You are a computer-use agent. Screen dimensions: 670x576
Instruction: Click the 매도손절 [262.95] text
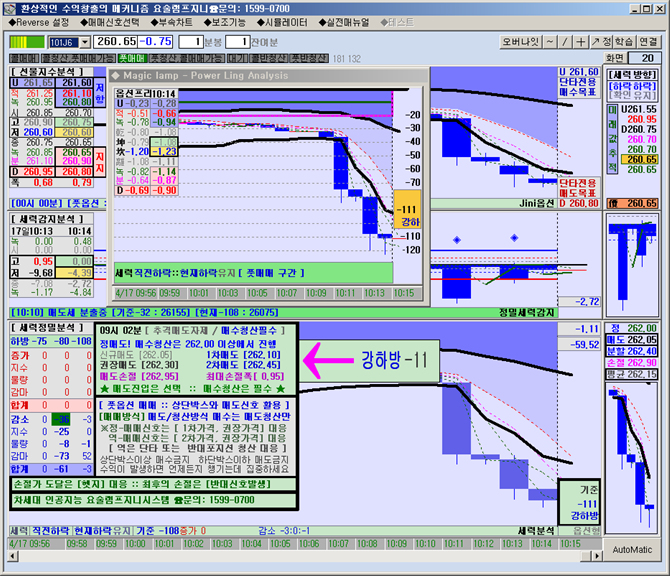click(138, 376)
